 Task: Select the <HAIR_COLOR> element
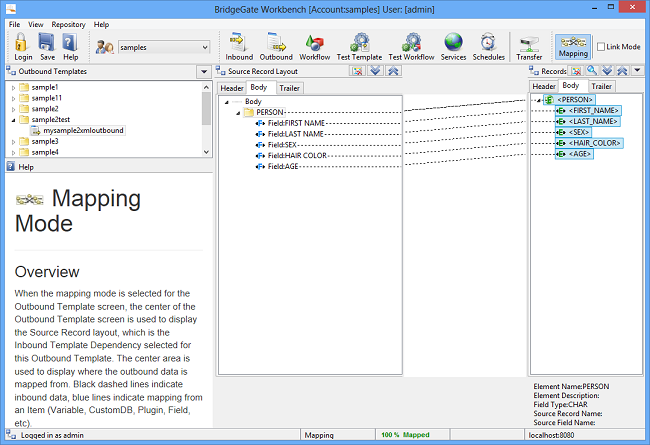click(x=589, y=143)
